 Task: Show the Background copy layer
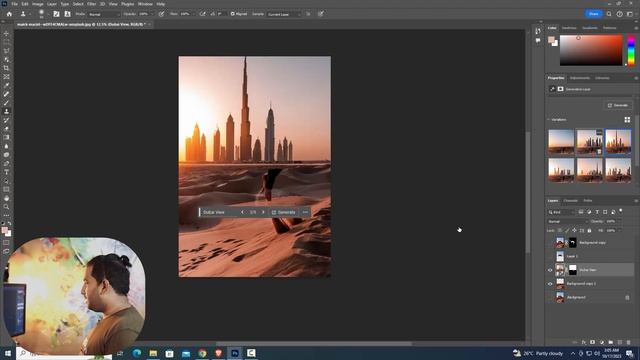550,242
